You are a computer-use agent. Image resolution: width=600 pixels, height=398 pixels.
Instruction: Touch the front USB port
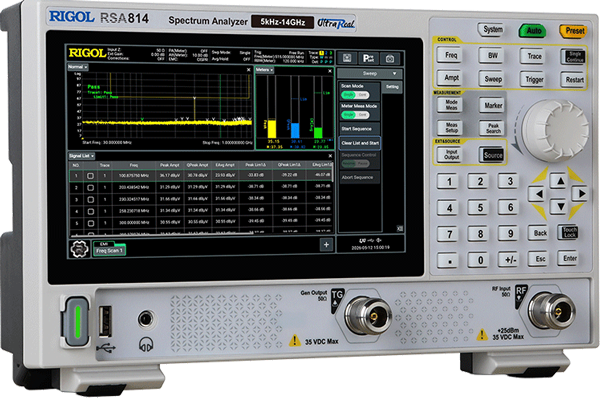point(105,321)
